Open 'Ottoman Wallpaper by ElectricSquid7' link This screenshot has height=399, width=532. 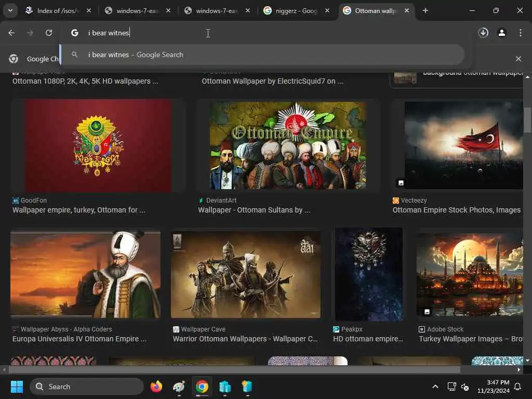272,81
